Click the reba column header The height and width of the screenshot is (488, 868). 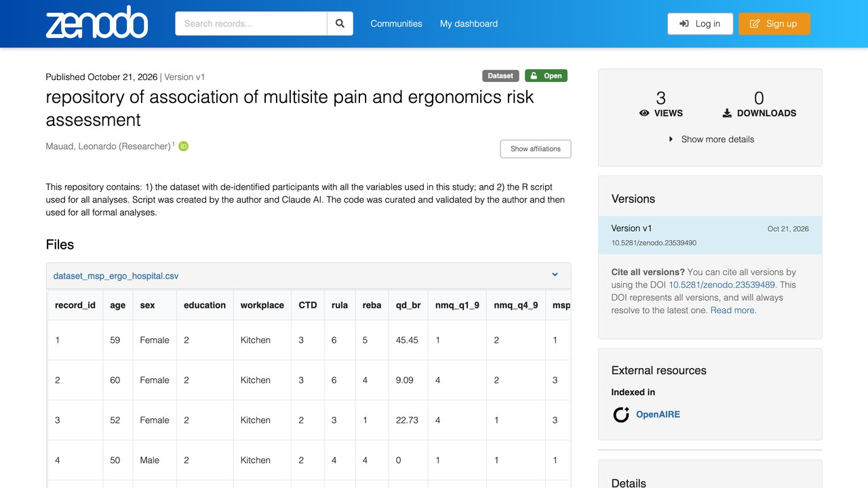372,305
